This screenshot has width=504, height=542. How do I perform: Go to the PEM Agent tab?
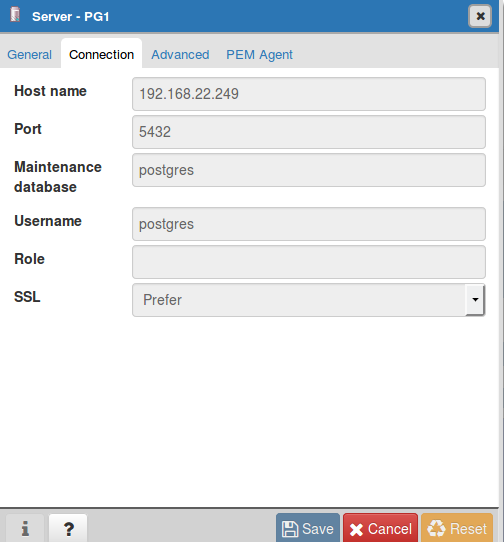(259, 55)
